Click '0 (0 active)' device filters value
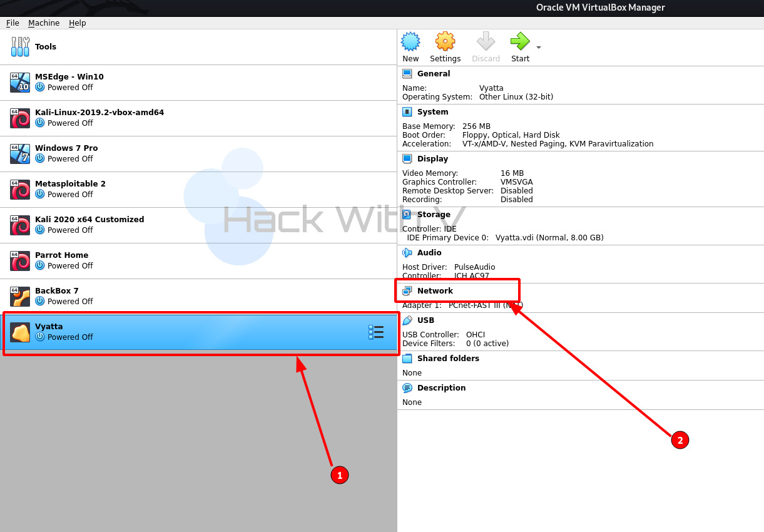The image size is (764, 532). click(x=487, y=344)
